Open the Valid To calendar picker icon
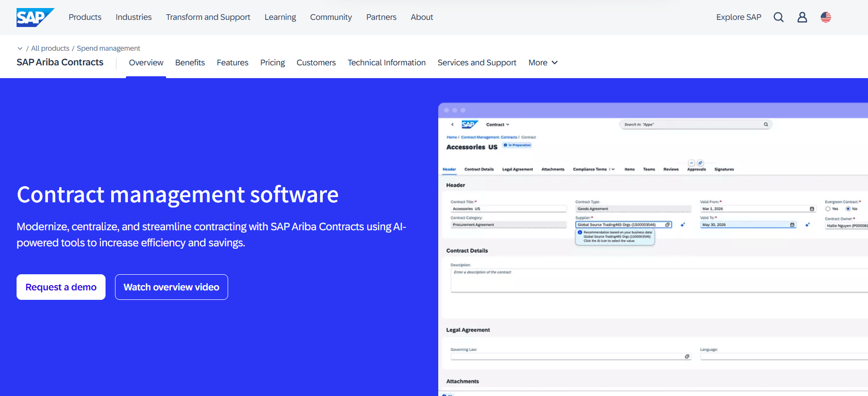 (792, 225)
